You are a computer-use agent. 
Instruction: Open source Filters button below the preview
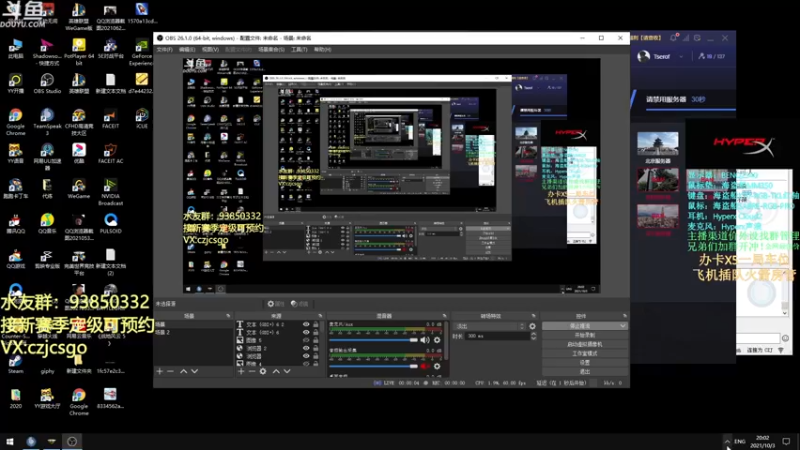coord(299,304)
